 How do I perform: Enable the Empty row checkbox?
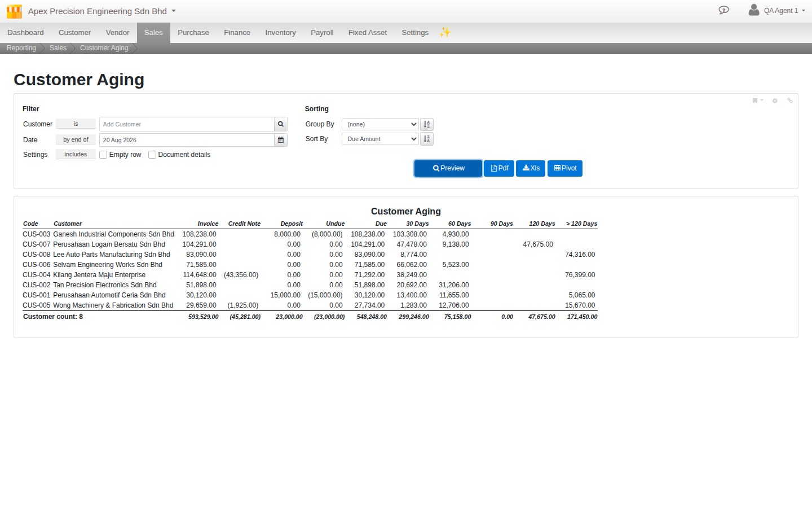[103, 155]
